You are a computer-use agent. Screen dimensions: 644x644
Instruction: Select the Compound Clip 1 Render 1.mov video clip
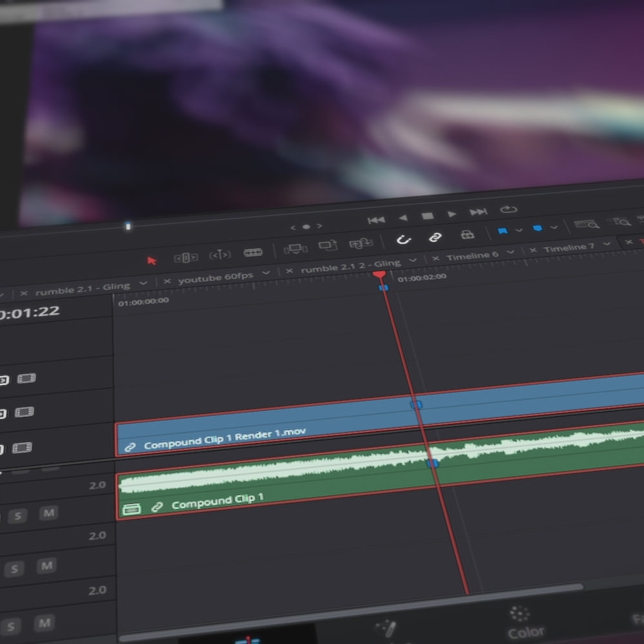pyautogui.click(x=380, y=414)
